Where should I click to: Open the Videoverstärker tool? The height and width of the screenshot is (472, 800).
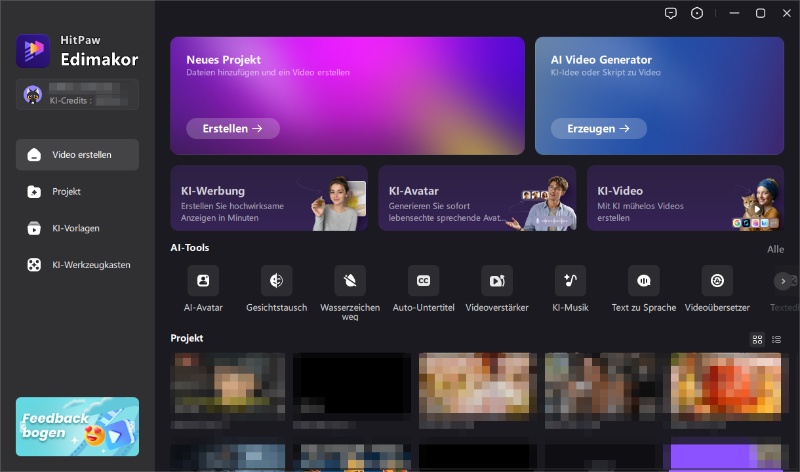coord(497,281)
